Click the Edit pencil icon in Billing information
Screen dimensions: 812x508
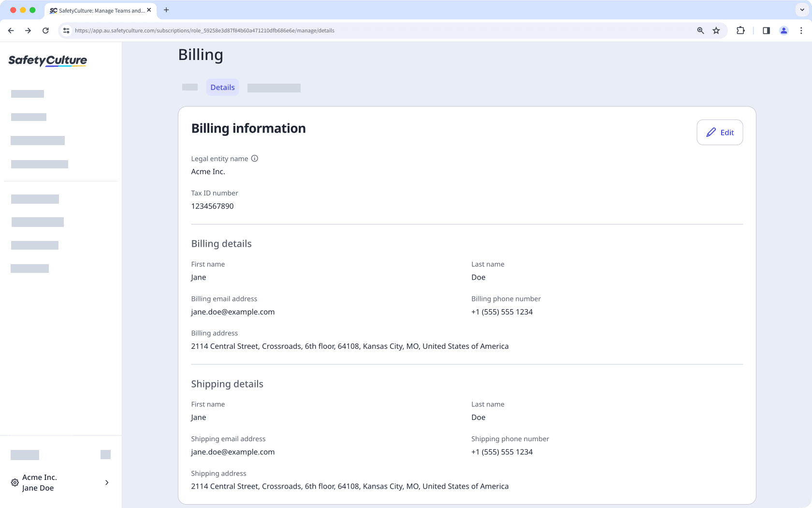711,132
